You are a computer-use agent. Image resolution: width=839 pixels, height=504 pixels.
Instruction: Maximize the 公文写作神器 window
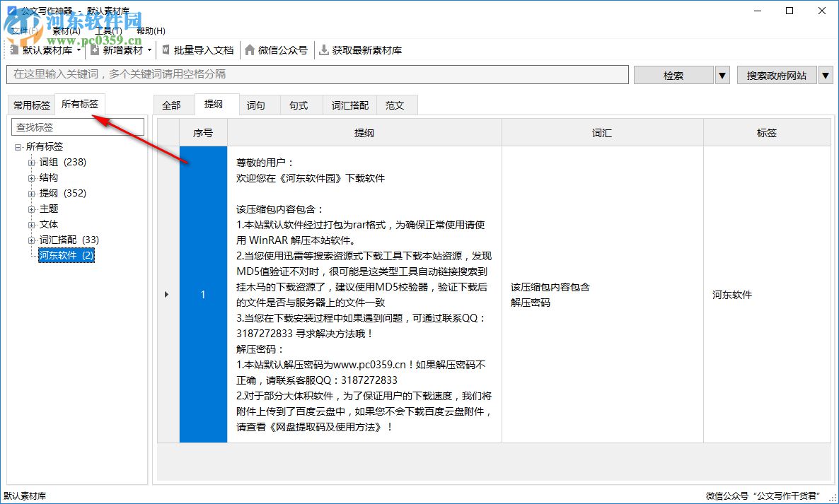(789, 11)
